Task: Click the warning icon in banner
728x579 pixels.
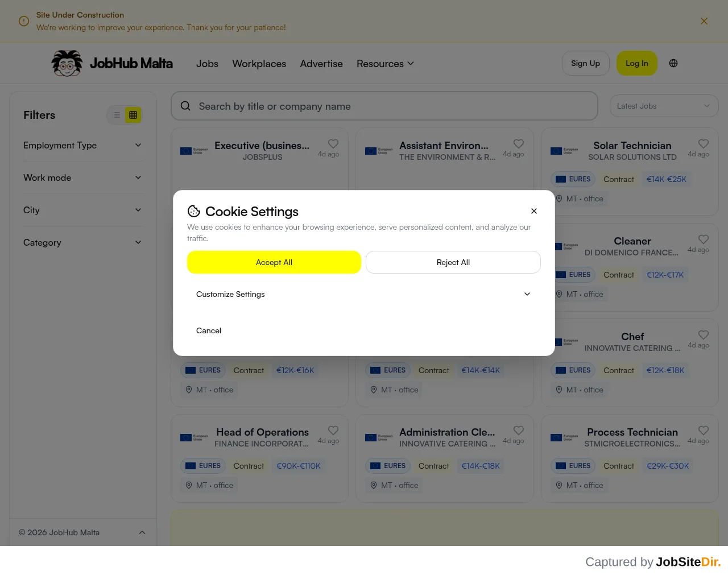Action: 24,21
